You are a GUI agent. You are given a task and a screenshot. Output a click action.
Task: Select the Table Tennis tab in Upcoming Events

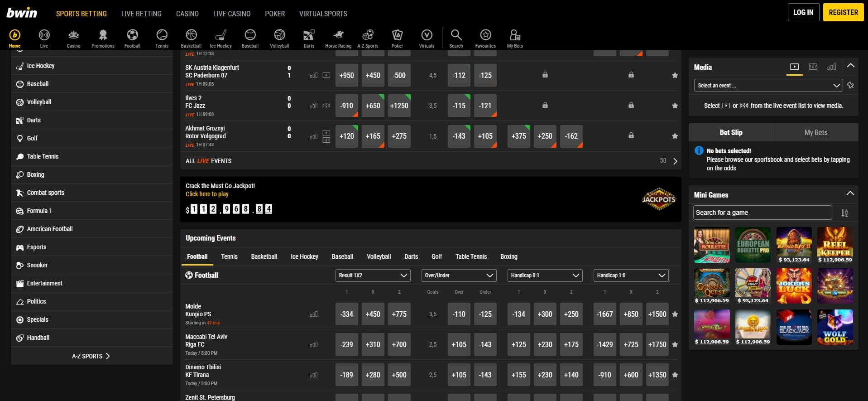471,256
